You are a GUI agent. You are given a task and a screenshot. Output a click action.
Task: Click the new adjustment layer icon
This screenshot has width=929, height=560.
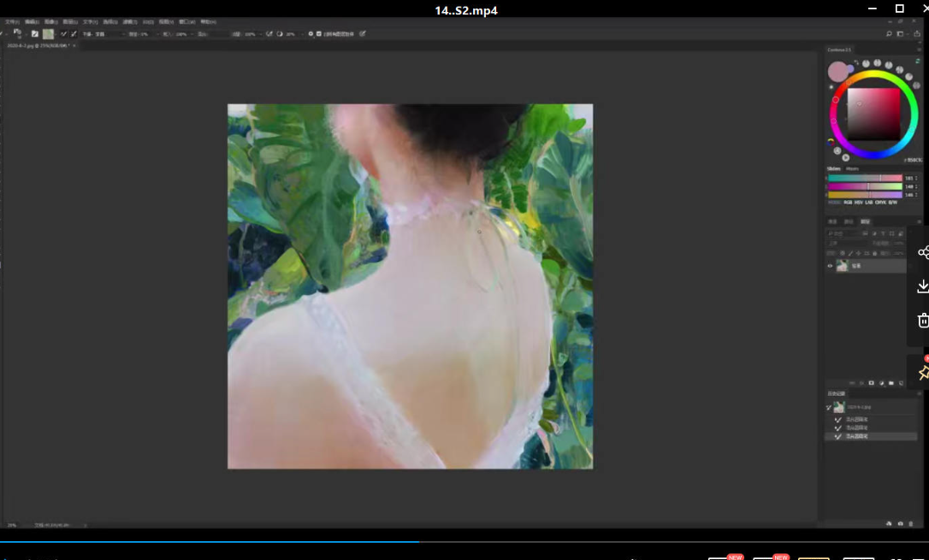881,383
